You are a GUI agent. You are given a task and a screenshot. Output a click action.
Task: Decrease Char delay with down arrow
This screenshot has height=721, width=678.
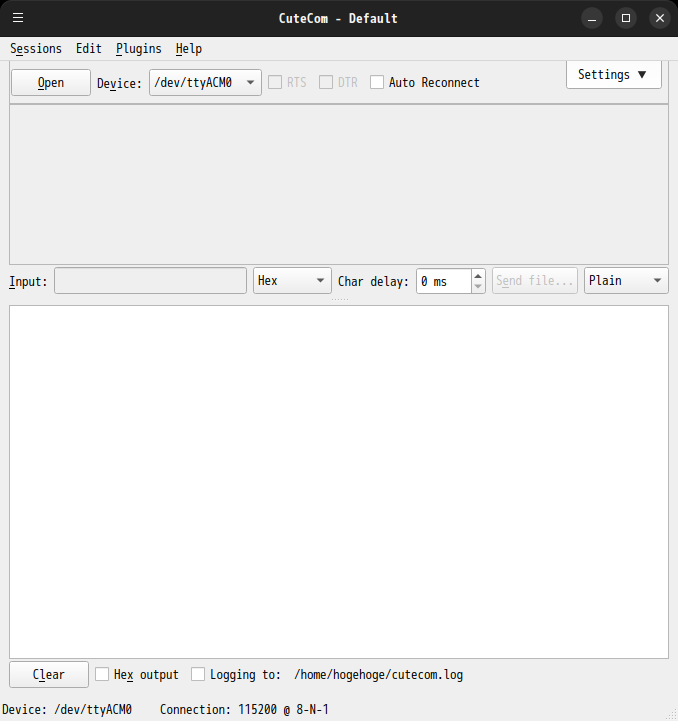478,286
